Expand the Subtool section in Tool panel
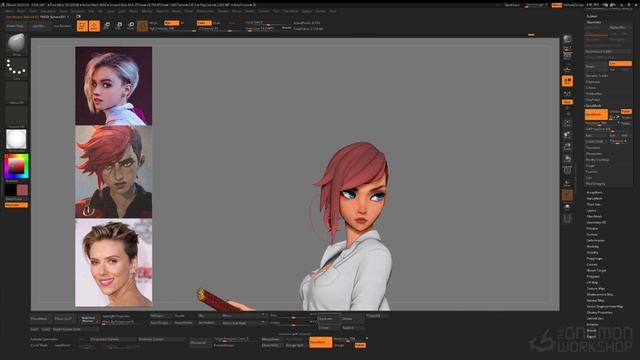The height and width of the screenshot is (360, 640). [x=592, y=16]
